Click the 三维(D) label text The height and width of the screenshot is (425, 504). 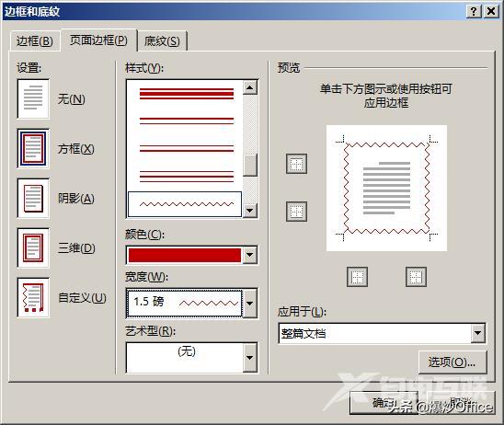pyautogui.click(x=76, y=248)
